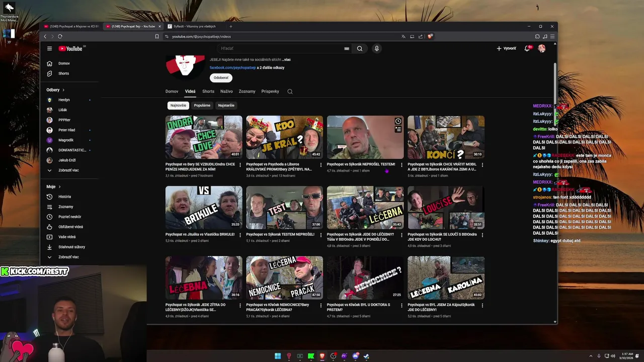
Task: Expand Zobraziť viac under subscriptions
Action: pos(69,170)
